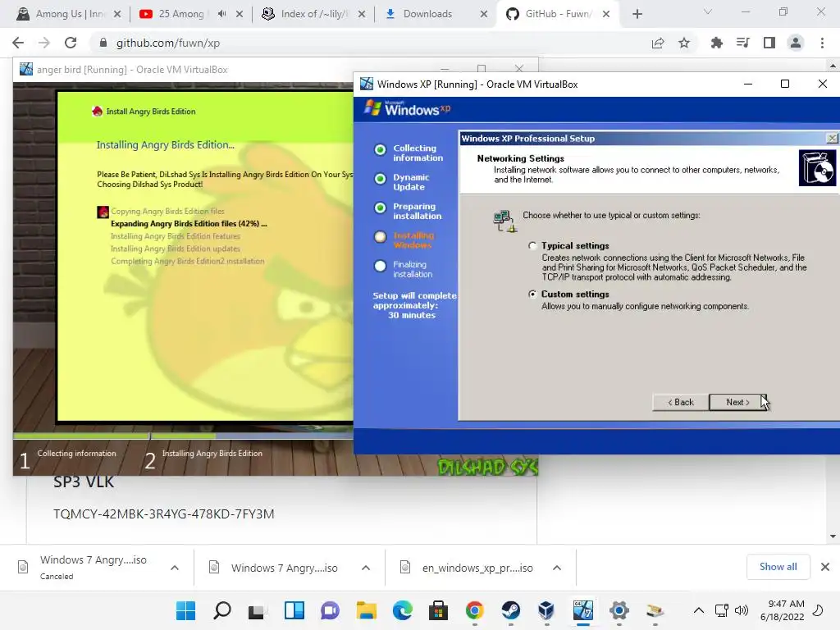Switch to Google Chrome on the taskbar
840x630 pixels.
(475, 610)
